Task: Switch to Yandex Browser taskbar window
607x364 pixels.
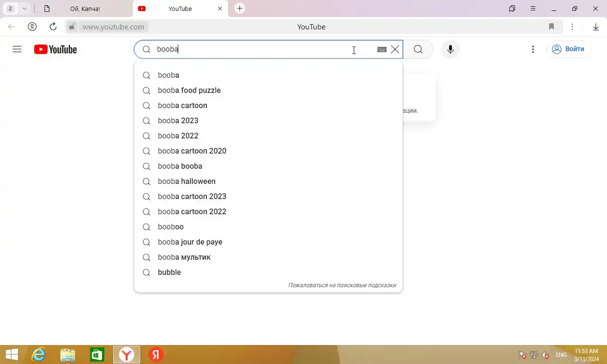Action: tap(127, 355)
